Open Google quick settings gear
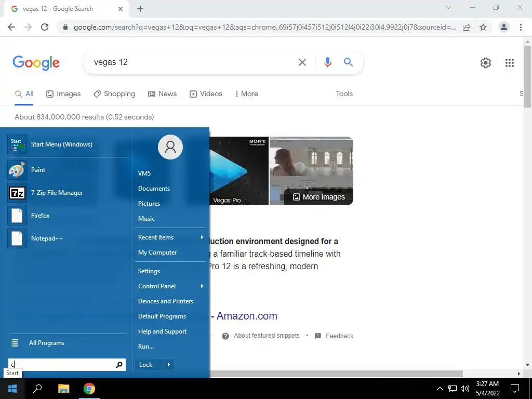Viewport: 532px width, 399px height. [x=486, y=63]
